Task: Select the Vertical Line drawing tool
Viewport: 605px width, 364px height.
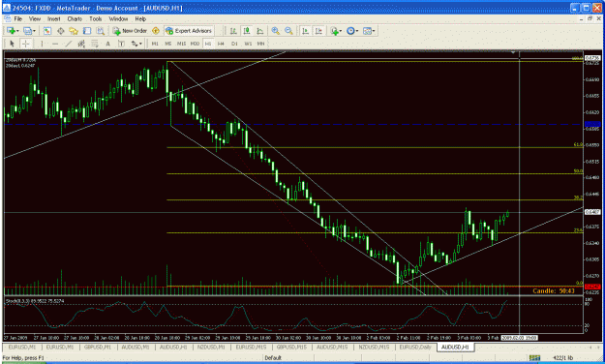Action: click(42, 44)
